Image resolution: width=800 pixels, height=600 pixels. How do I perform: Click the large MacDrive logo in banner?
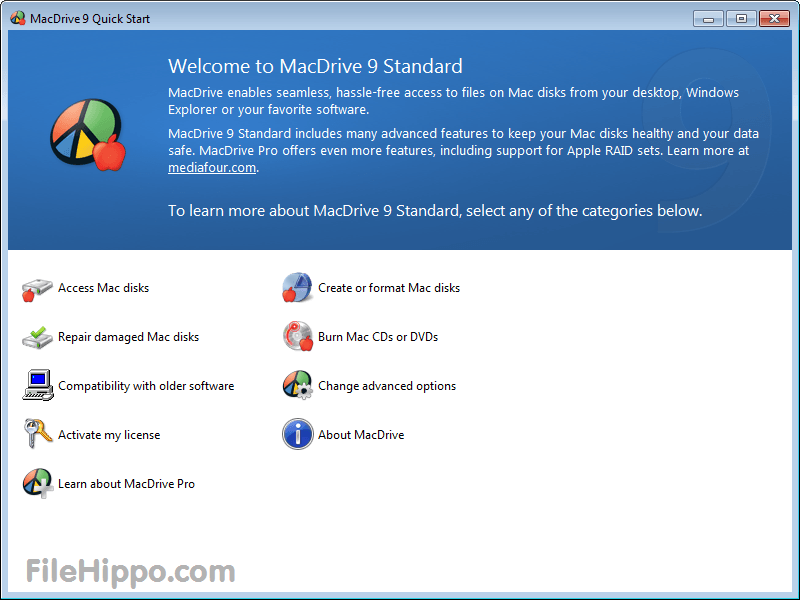coord(86,133)
